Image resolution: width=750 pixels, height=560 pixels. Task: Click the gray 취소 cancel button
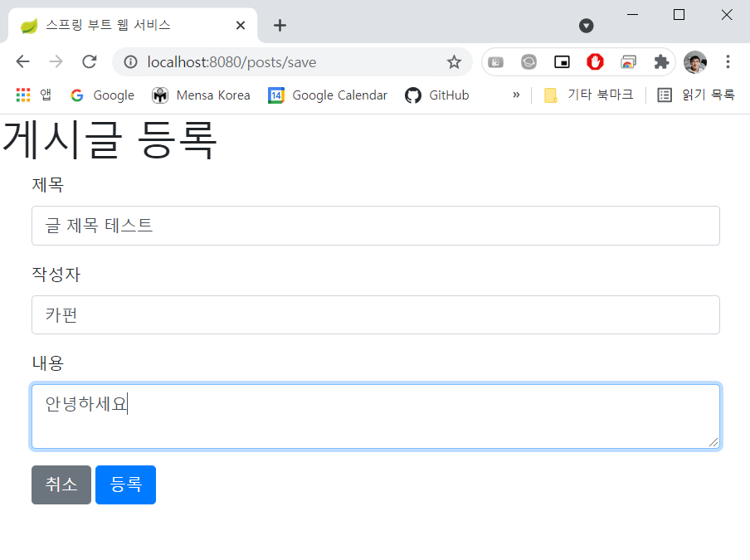tap(61, 485)
